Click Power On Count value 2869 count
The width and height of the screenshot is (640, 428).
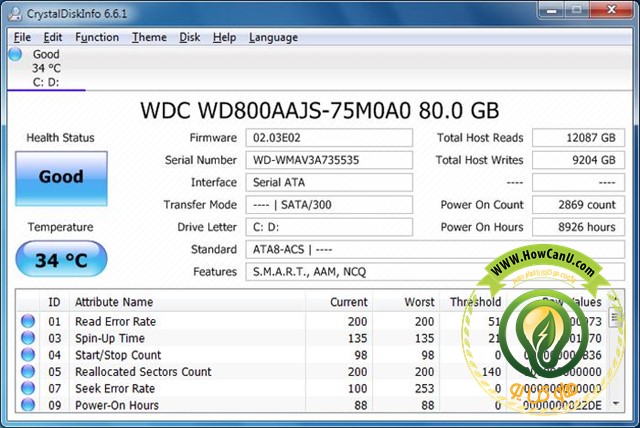578,205
